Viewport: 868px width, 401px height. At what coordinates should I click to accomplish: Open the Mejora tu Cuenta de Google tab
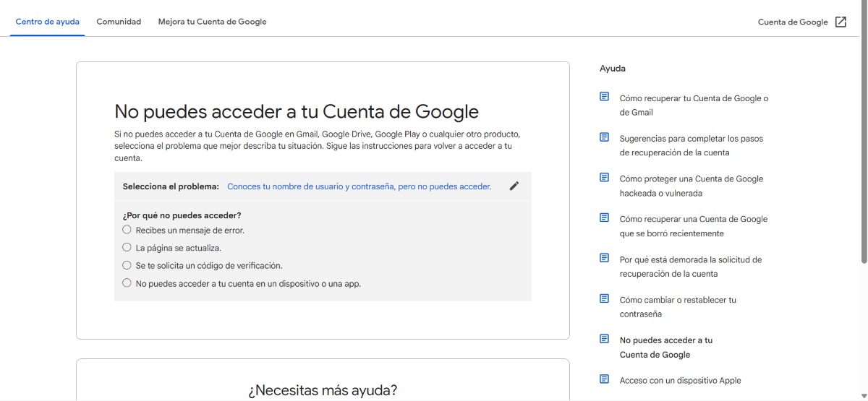tap(213, 22)
